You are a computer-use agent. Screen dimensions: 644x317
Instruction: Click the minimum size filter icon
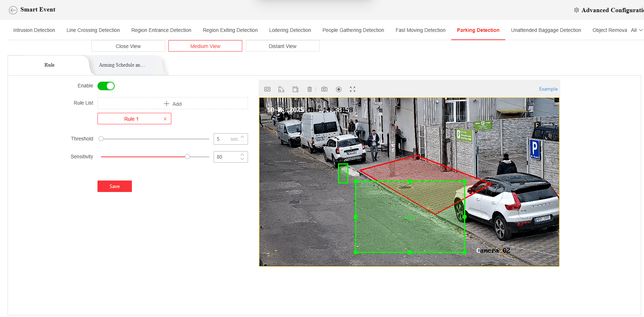tap(281, 89)
